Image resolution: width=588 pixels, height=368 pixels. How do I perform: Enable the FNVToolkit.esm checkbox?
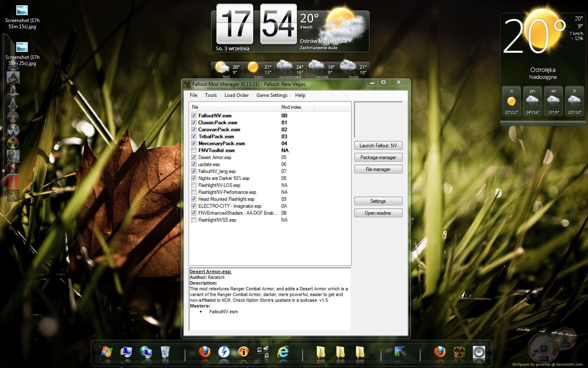coord(194,150)
